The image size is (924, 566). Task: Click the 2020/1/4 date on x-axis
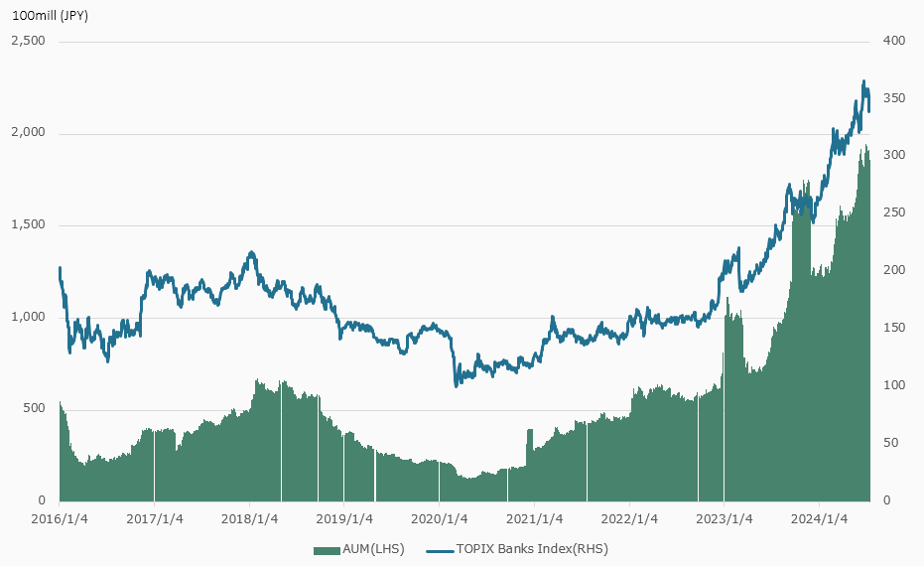pyautogui.click(x=440, y=519)
